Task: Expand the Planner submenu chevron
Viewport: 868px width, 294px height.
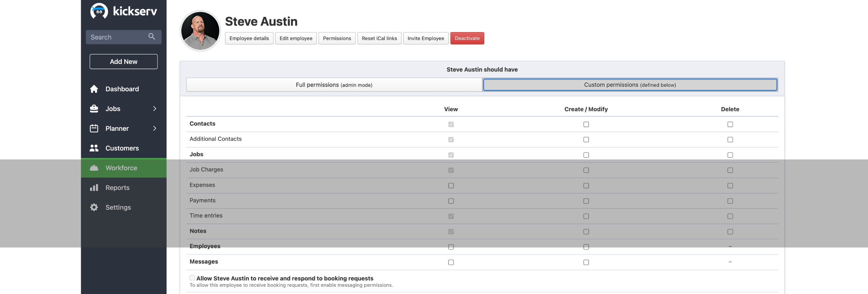Action: tap(155, 129)
